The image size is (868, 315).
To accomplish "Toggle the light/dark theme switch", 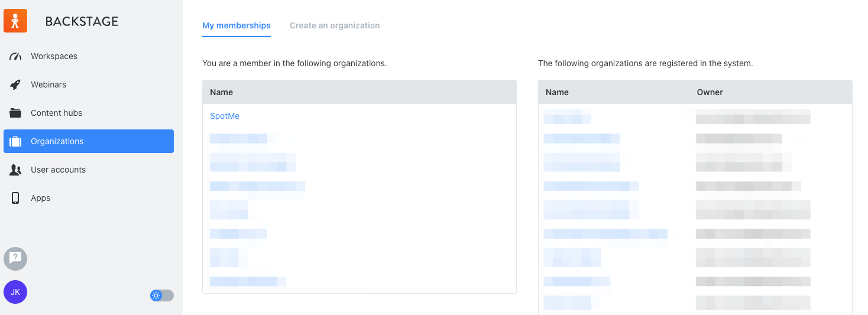I will click(x=162, y=295).
